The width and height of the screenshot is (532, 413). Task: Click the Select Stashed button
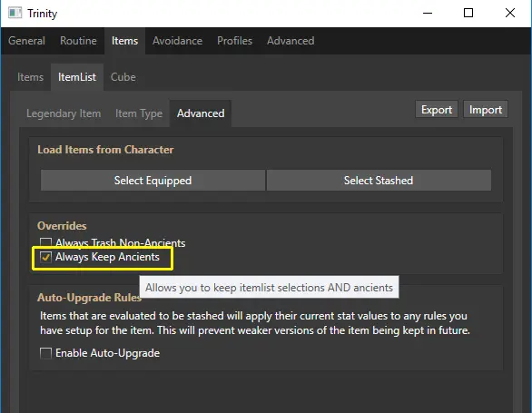coord(379,181)
